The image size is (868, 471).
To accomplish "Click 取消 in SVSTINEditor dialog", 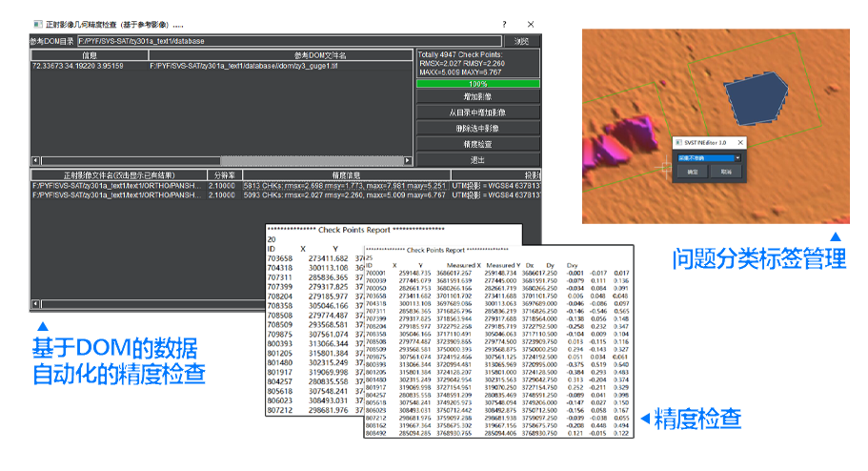I will tap(726, 173).
